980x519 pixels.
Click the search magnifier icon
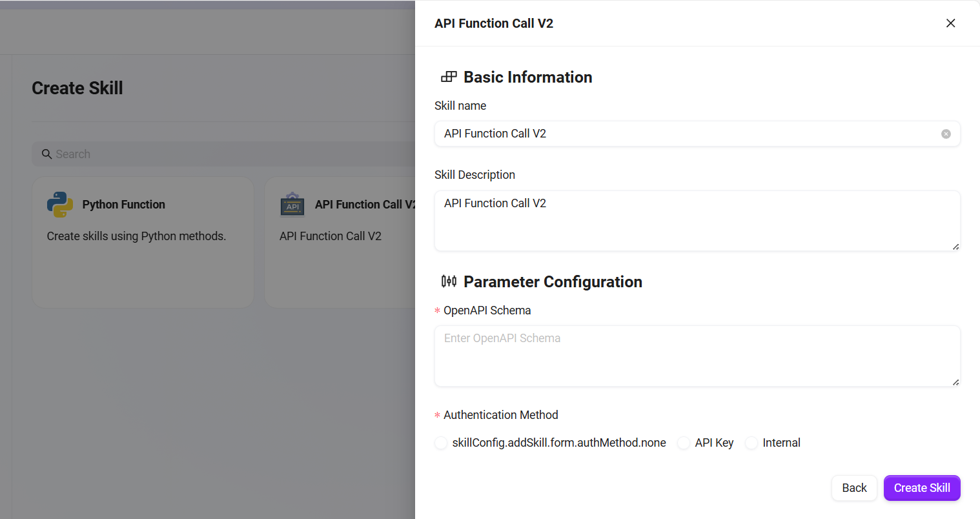46,154
